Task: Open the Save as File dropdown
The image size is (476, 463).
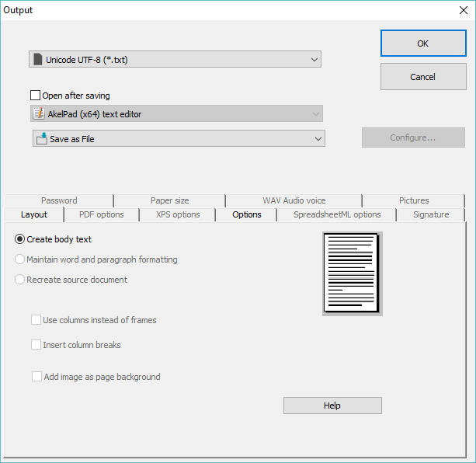Action: (x=179, y=138)
